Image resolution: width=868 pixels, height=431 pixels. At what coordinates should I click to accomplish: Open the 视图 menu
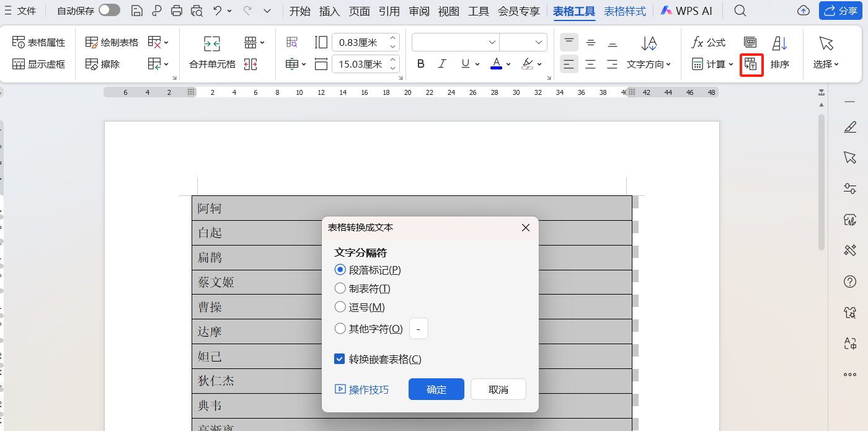pyautogui.click(x=448, y=11)
